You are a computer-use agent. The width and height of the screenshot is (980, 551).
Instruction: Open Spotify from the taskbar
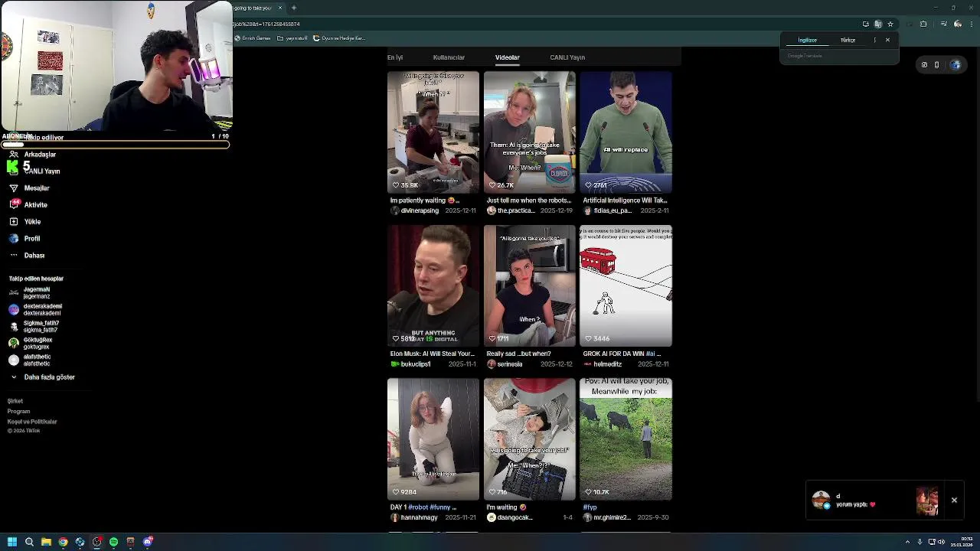[113, 542]
